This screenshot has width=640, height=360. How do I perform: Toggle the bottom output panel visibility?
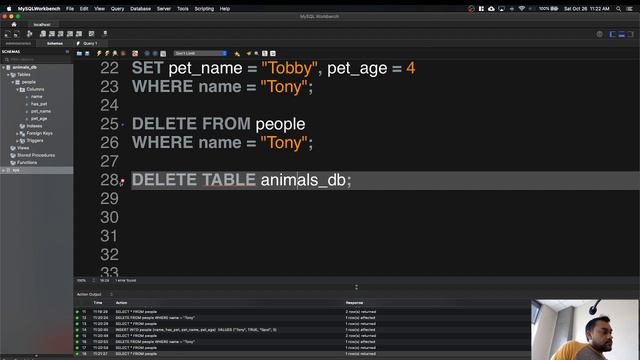(x=621, y=34)
